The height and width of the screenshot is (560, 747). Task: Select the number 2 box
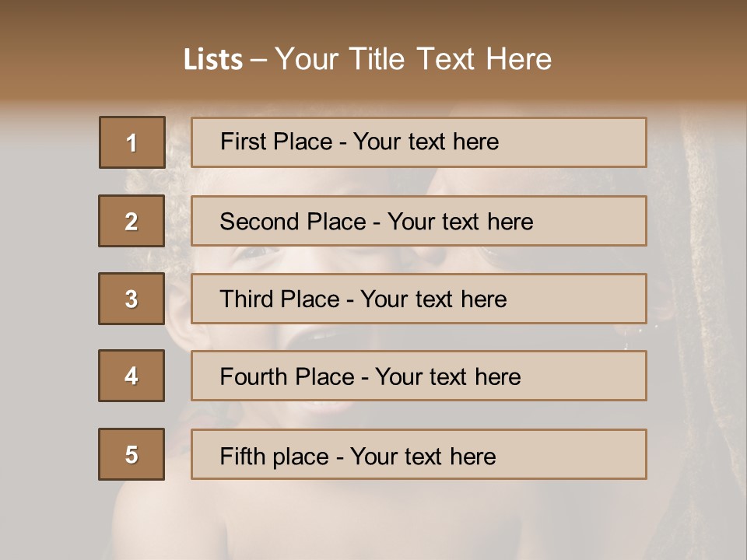coord(132,221)
